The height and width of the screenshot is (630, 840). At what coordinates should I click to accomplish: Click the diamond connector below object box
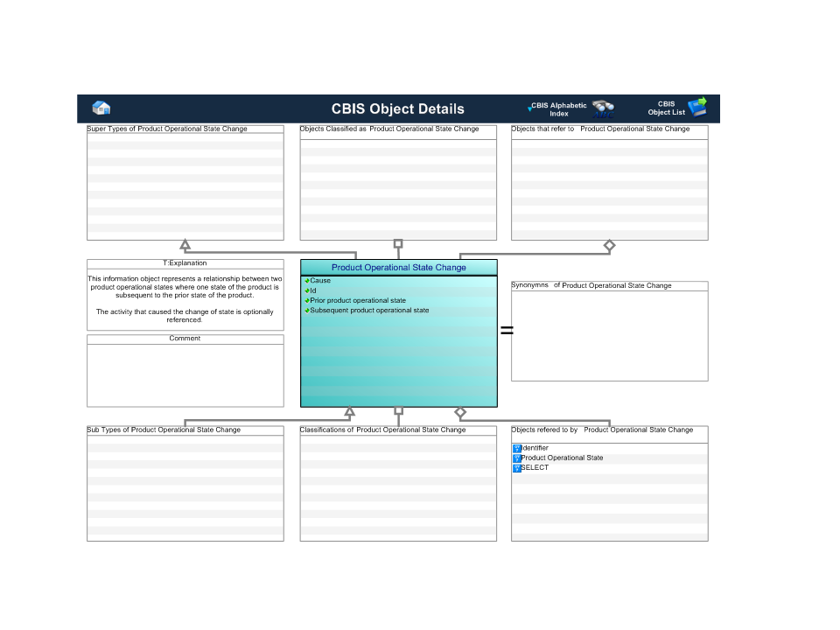coord(460,412)
